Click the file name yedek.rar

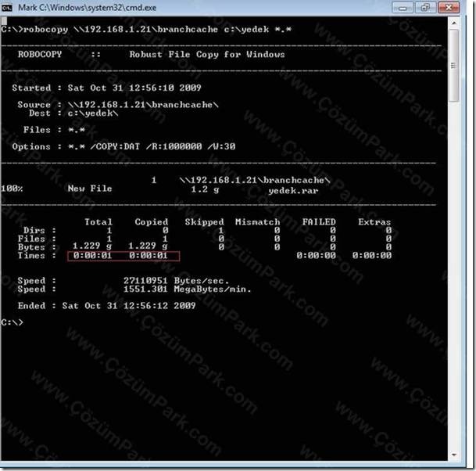[x=293, y=191]
